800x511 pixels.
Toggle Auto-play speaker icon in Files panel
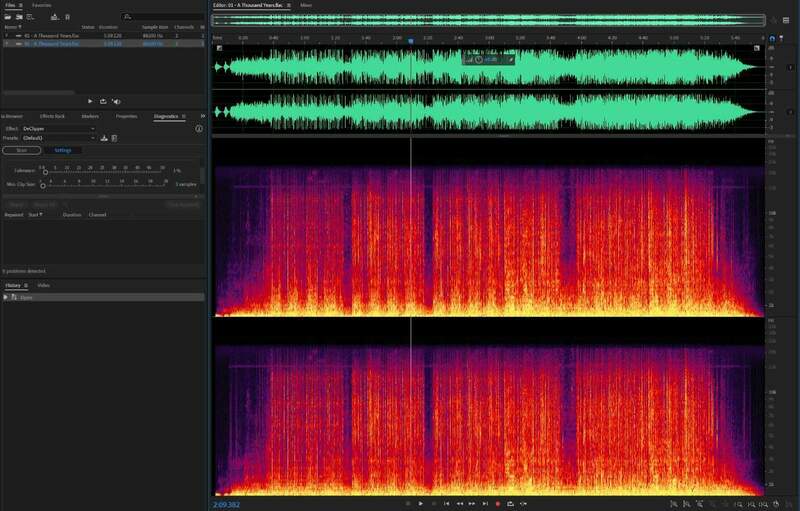point(116,101)
